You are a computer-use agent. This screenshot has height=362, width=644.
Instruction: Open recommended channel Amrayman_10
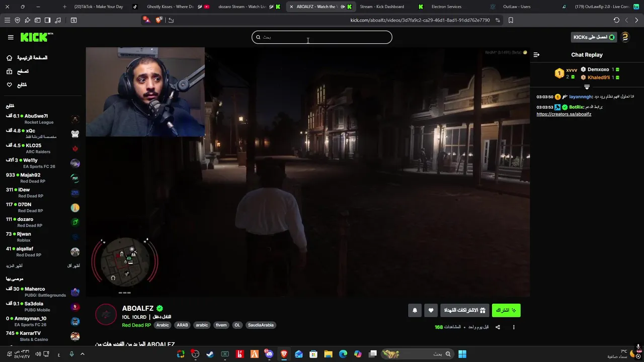pyautogui.click(x=42, y=321)
